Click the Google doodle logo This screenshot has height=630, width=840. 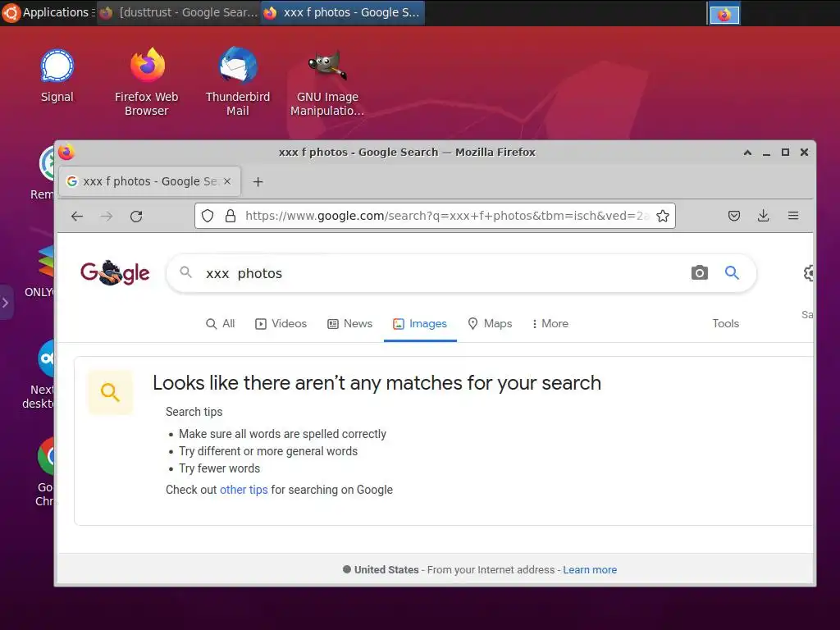pos(115,272)
